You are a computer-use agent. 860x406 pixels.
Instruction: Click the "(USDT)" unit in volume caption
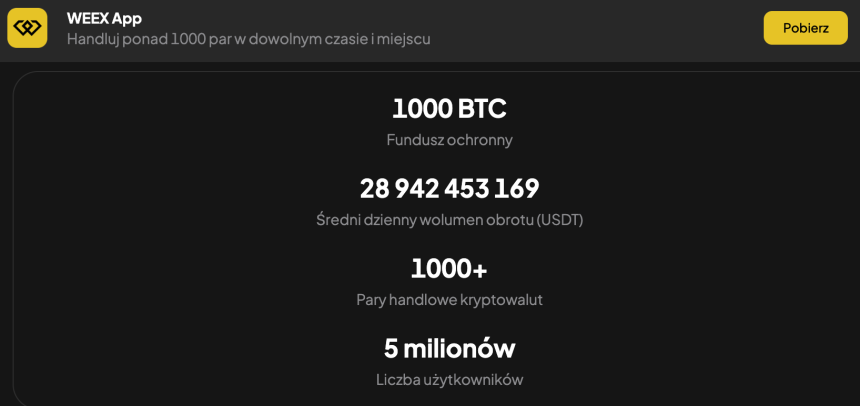[x=560, y=220]
